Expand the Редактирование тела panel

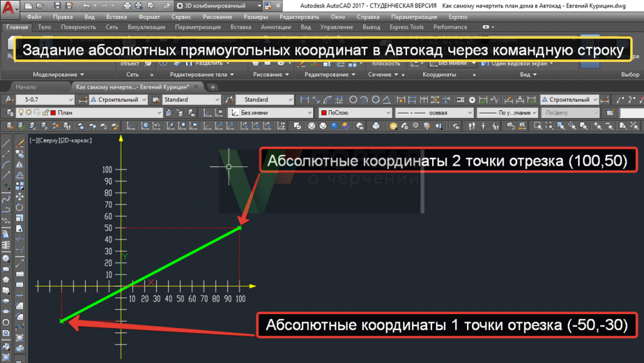point(202,74)
